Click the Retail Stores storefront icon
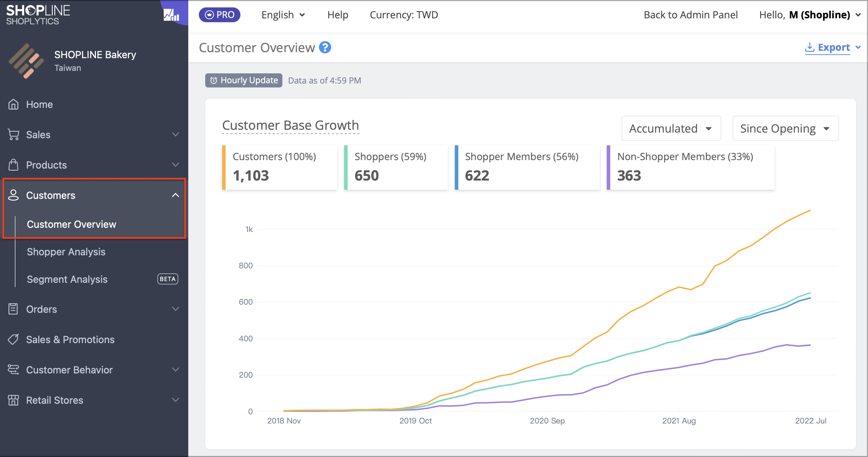Screen dimensions: 868x457 [x=13, y=400]
